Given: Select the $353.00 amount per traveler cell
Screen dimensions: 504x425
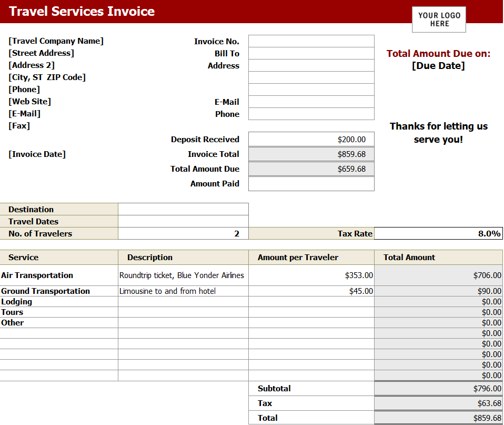Looking at the screenshot, I should point(311,275).
